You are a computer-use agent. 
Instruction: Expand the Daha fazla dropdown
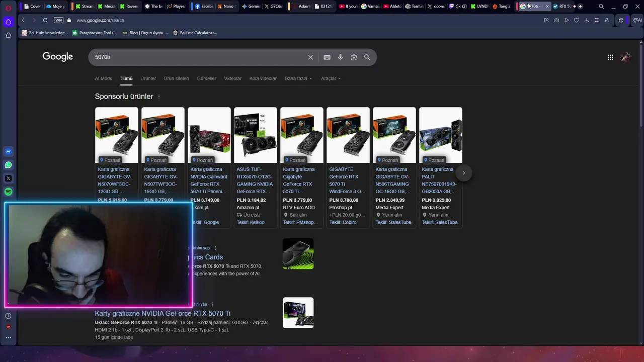298,78
